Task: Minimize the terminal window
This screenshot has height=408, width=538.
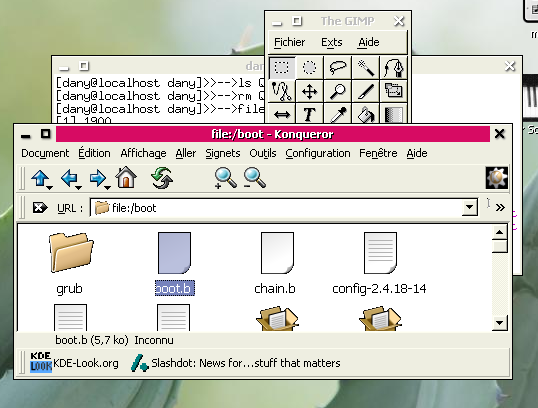Action: click(64, 68)
